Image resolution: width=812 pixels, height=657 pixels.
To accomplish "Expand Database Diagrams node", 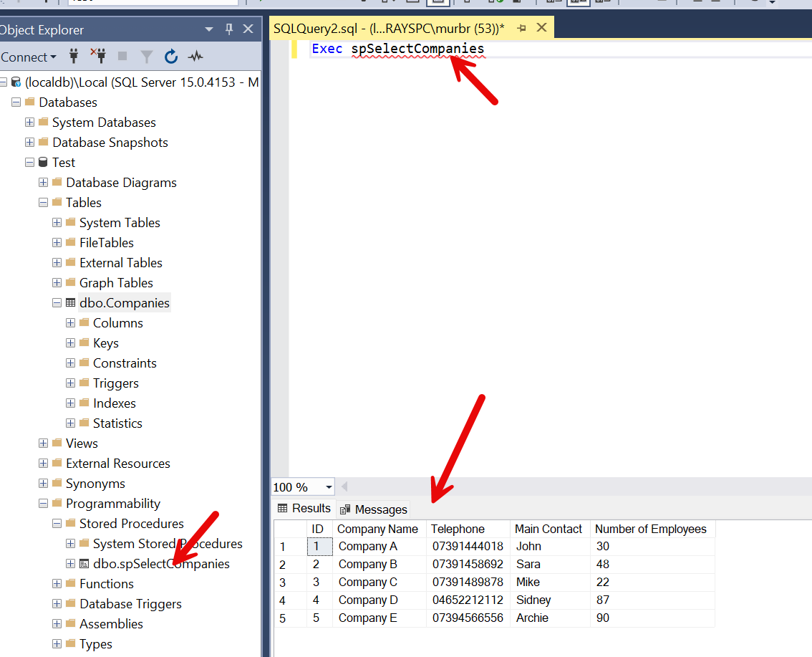I will [x=43, y=183].
